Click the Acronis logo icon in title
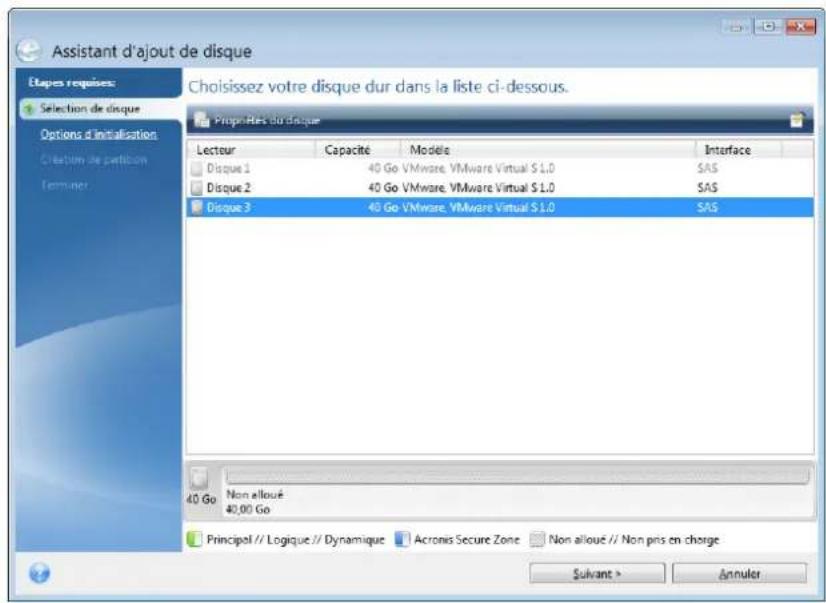 point(28,51)
